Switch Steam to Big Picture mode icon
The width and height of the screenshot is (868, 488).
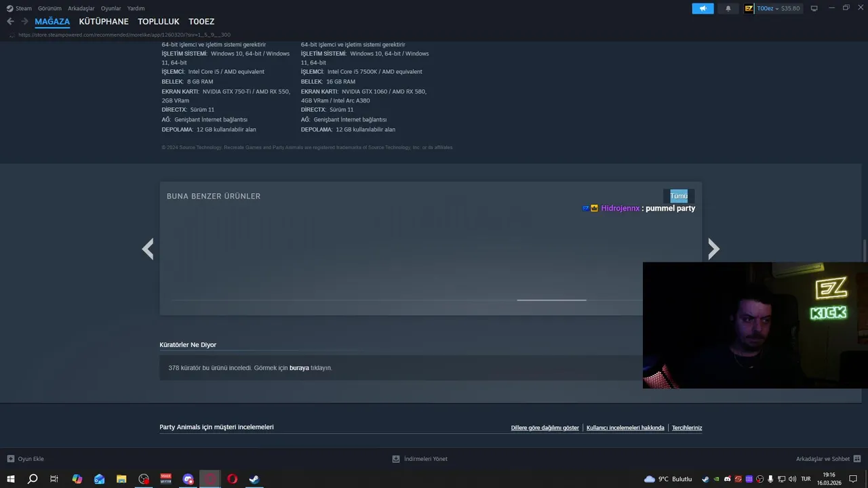pyautogui.click(x=814, y=8)
